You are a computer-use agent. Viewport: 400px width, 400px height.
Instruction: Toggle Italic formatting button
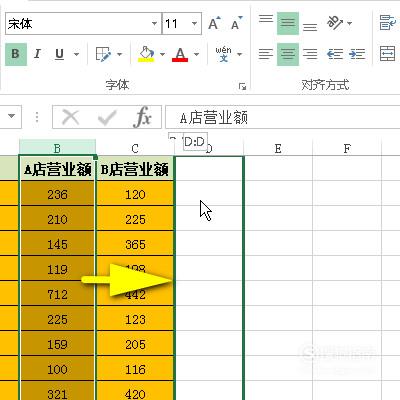point(37,54)
